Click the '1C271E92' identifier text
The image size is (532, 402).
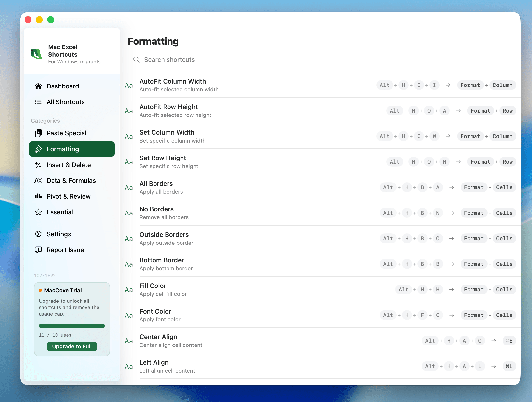tap(45, 275)
